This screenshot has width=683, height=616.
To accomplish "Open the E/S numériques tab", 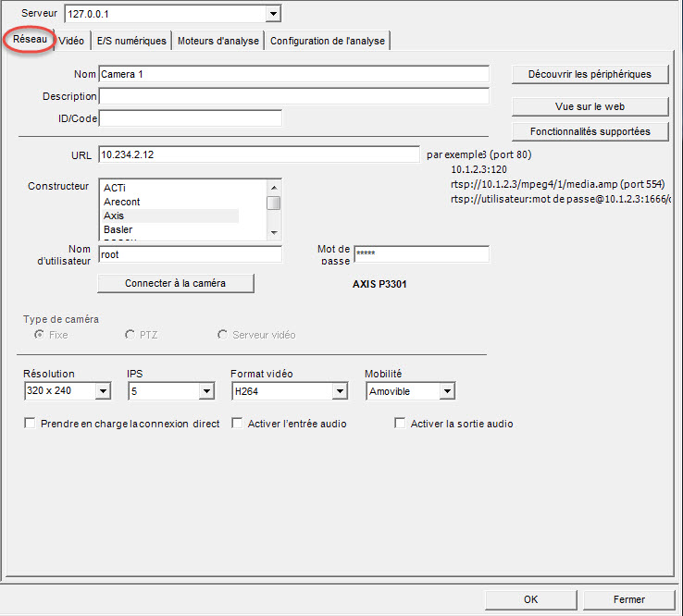I will click(x=131, y=41).
